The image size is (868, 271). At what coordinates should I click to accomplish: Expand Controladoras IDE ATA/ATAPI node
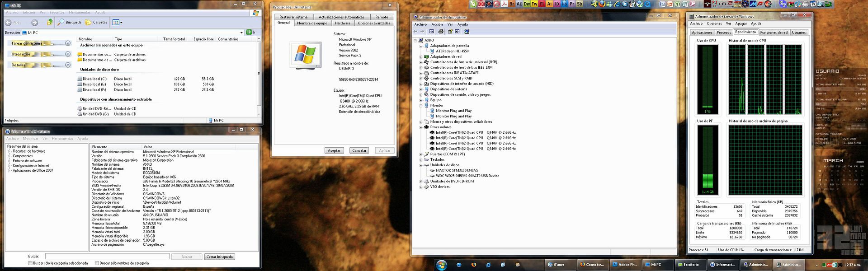pyautogui.click(x=421, y=73)
